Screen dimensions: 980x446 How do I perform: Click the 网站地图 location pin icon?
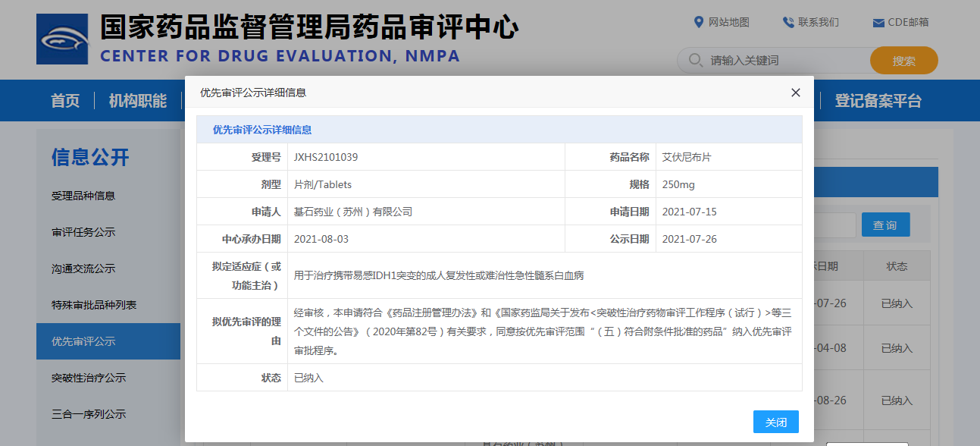pos(698,22)
